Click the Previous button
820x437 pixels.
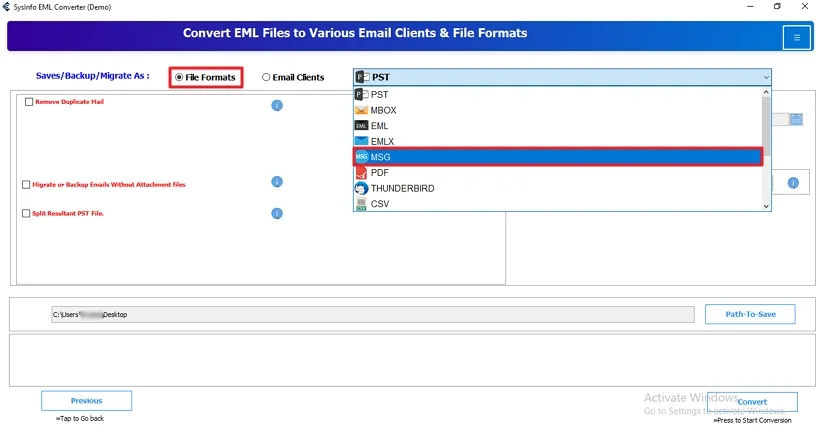click(x=86, y=401)
